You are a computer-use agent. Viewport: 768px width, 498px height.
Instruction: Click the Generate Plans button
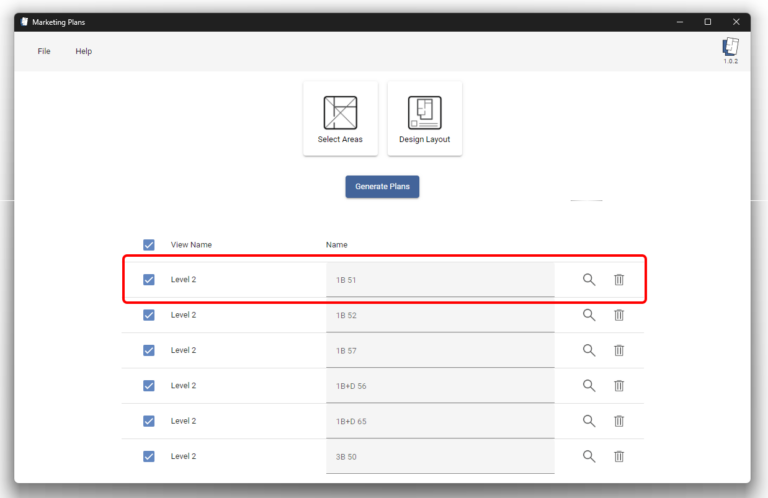pos(382,187)
